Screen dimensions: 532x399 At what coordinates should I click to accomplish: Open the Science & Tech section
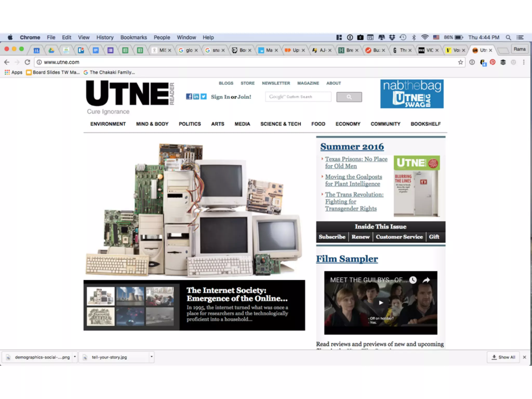(281, 124)
